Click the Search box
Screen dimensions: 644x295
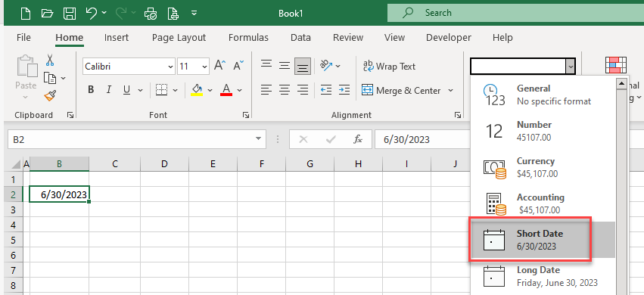coord(515,13)
